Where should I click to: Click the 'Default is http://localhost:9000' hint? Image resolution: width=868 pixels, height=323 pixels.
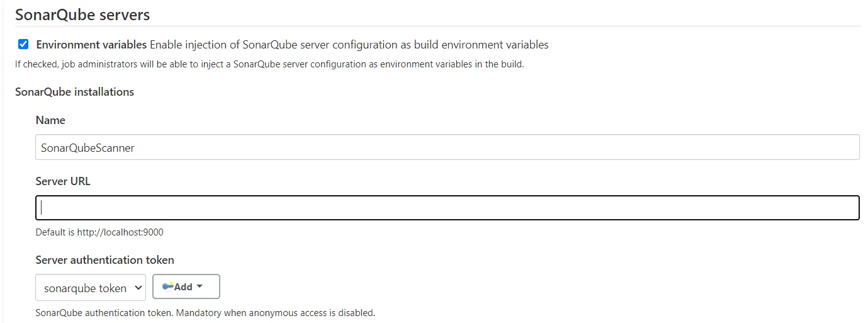(99, 232)
